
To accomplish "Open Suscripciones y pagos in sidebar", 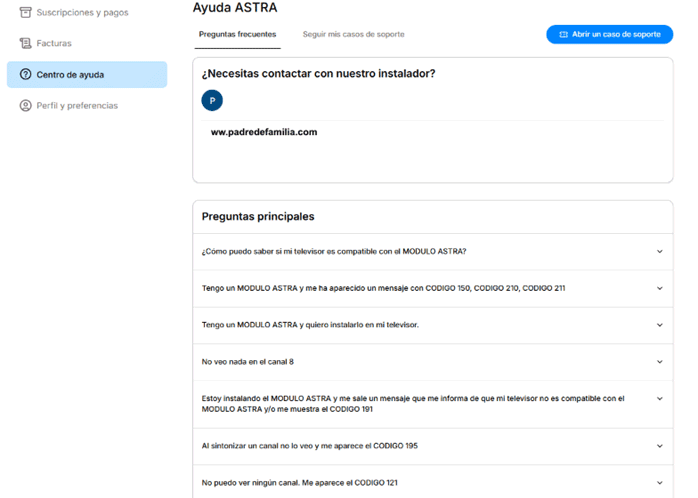I will (x=82, y=12).
